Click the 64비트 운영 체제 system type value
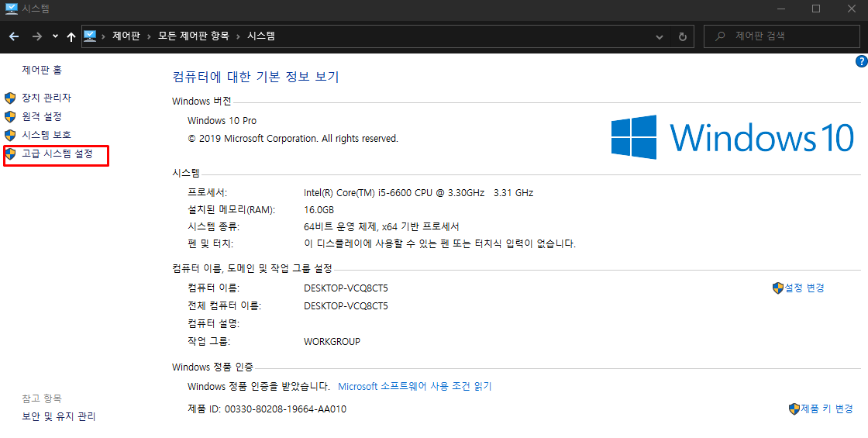 click(x=381, y=227)
